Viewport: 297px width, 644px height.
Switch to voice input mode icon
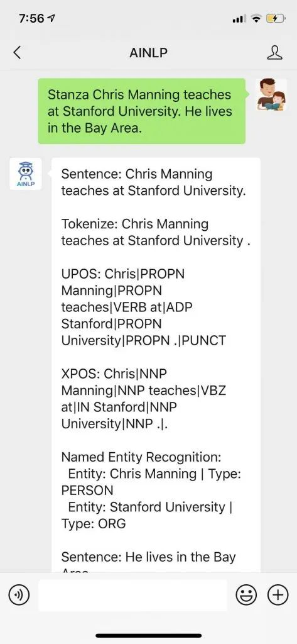pyautogui.click(x=19, y=595)
